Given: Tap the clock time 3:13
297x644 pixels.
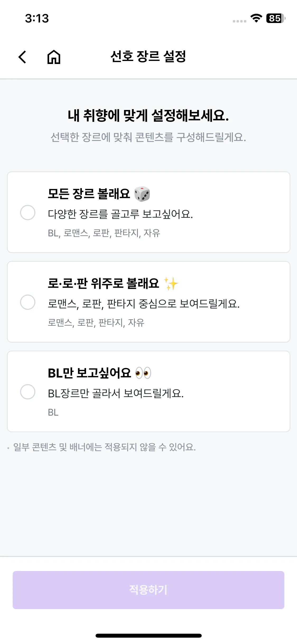Looking at the screenshot, I should coord(37,19).
